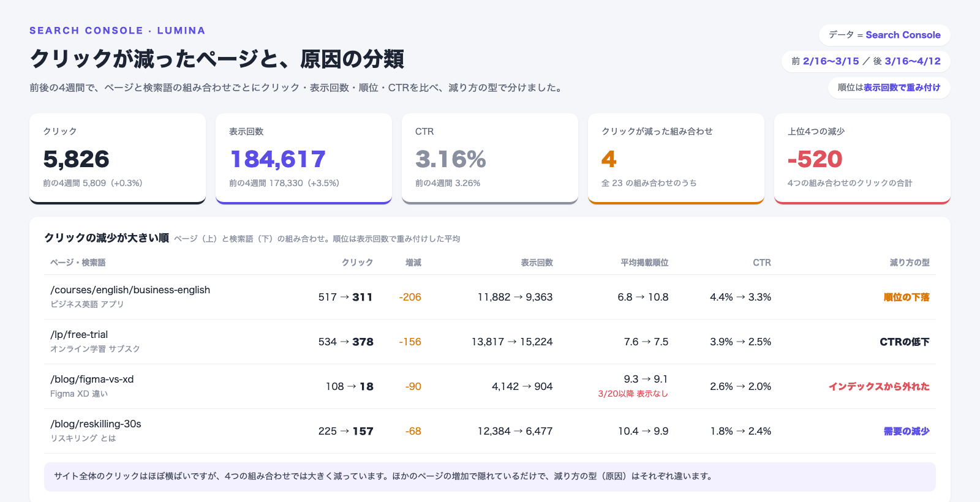Open the /lp/free-trial page row
980x502 pixels.
(490, 342)
